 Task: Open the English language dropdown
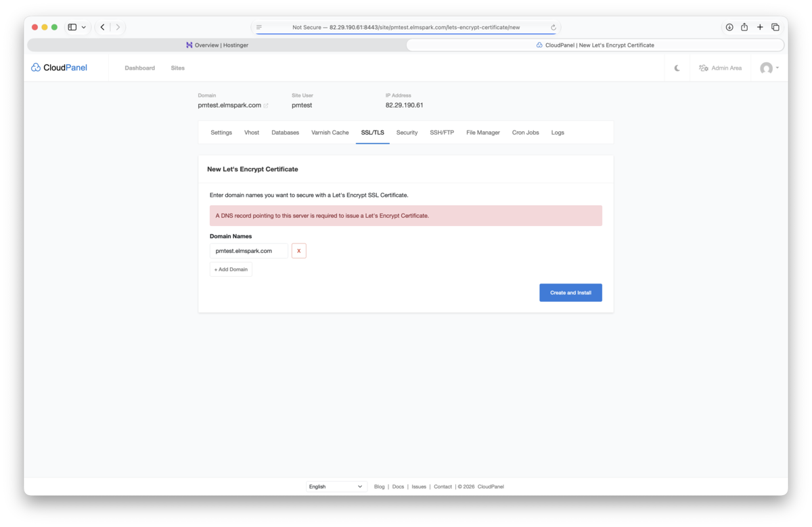[x=336, y=486]
